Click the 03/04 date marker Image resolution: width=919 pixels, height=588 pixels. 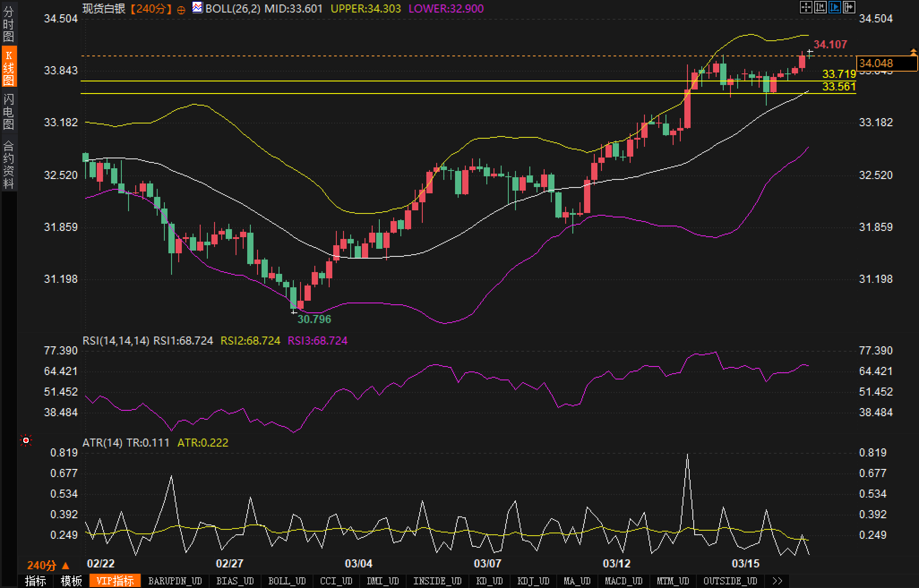click(x=359, y=563)
